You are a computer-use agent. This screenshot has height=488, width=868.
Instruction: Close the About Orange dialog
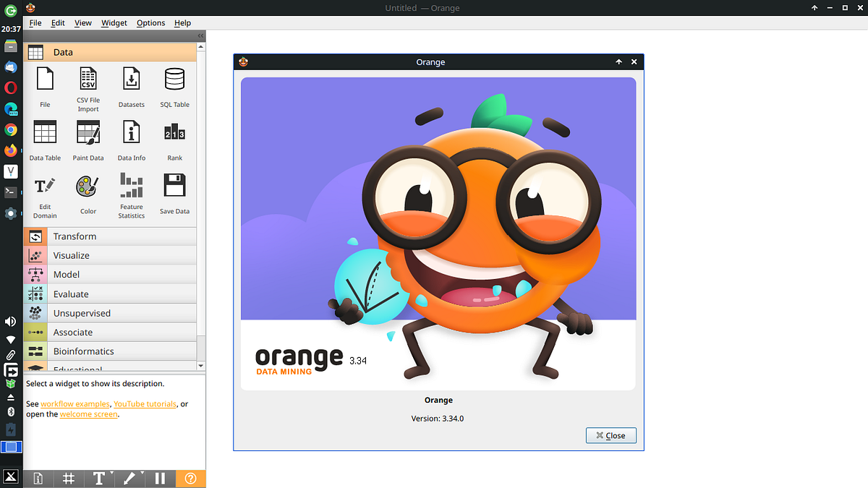(x=610, y=435)
